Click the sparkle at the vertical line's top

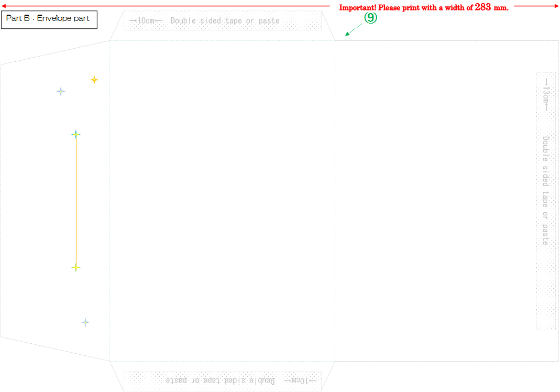pyautogui.click(x=76, y=134)
